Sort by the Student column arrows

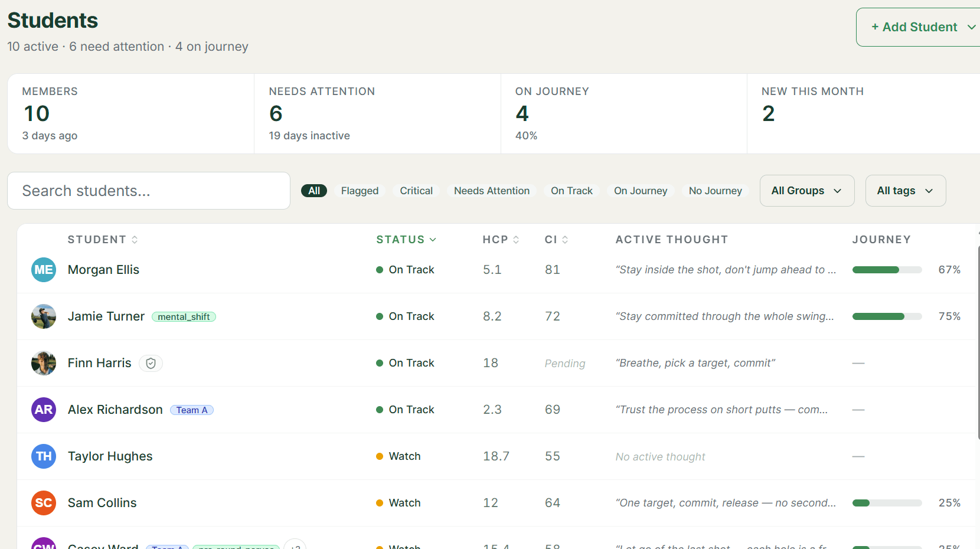pos(135,240)
